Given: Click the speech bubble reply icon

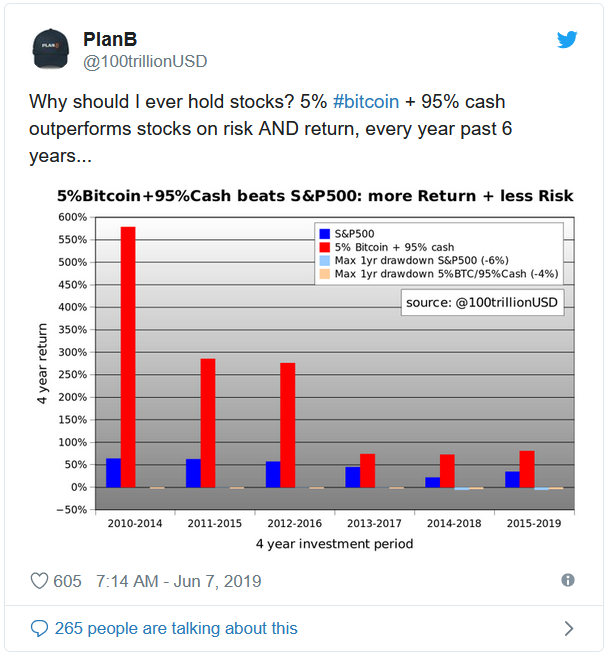Looking at the screenshot, I should (39, 628).
